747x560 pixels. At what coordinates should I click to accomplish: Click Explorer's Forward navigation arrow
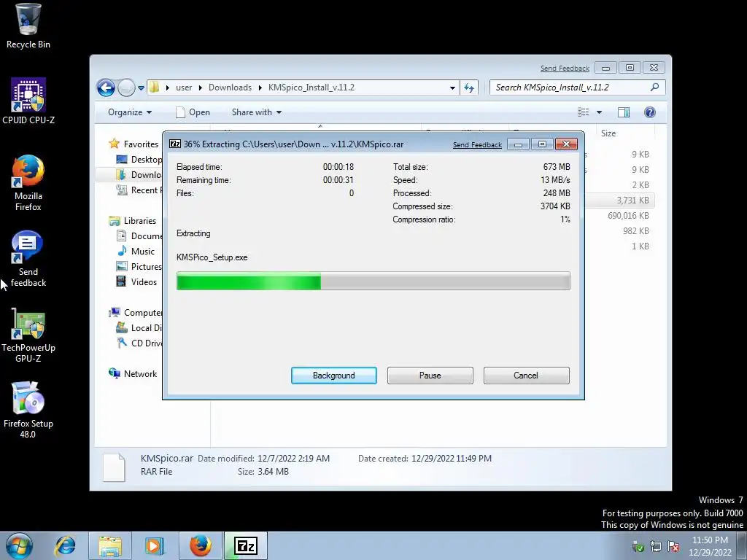click(x=126, y=87)
